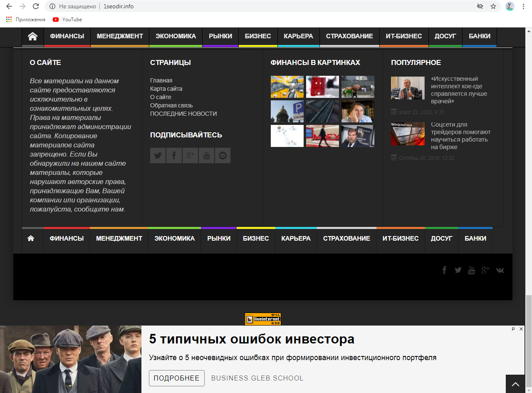
Task: Select СТРАХОВАНИЕ in the top navigation
Action: (349, 36)
